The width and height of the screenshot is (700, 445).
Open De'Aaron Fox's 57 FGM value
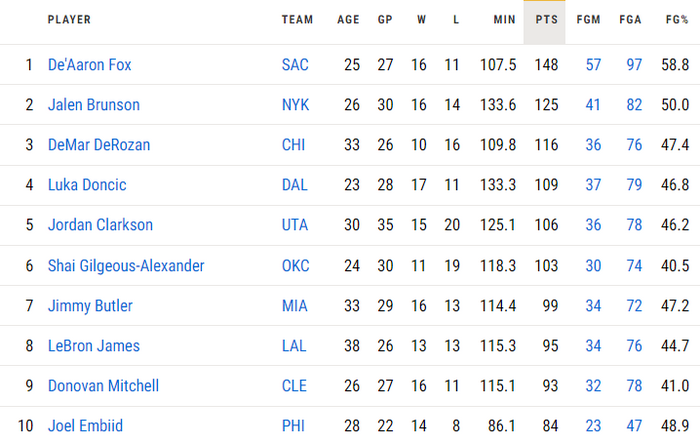tap(593, 65)
